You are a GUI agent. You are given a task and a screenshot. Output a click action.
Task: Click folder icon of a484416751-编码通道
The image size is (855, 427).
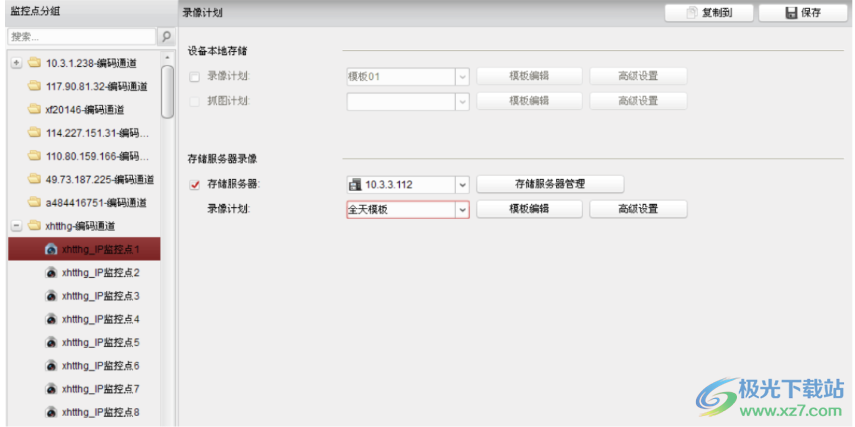[35, 202]
